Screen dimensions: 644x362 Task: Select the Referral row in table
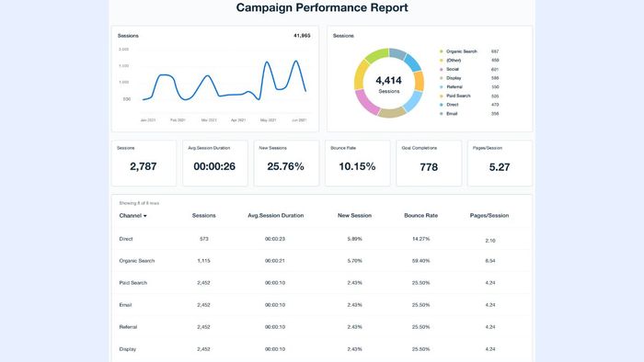(x=322, y=327)
